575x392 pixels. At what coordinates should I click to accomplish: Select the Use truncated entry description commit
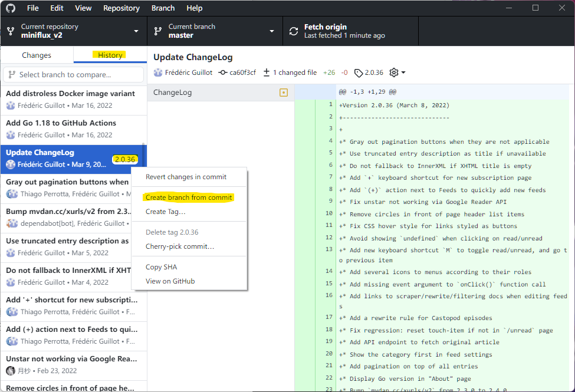(66, 247)
